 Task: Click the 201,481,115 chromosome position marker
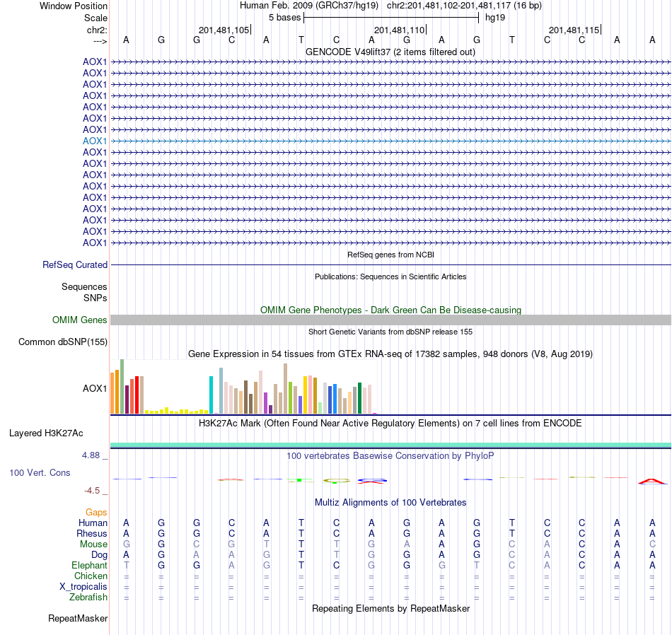coord(574,30)
